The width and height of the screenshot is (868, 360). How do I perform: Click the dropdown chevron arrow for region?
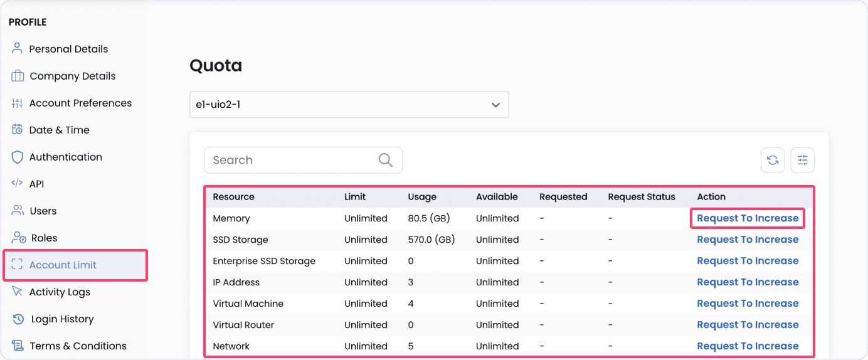pyautogui.click(x=495, y=105)
